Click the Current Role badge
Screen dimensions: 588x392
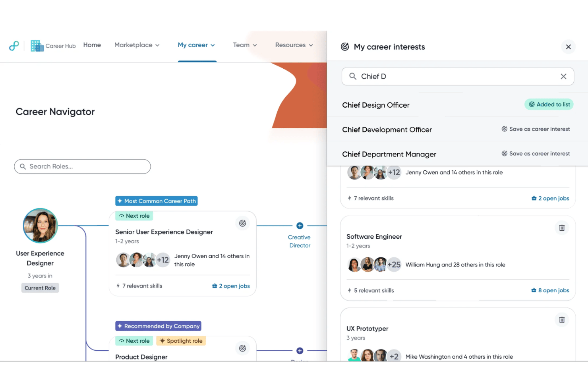click(40, 288)
